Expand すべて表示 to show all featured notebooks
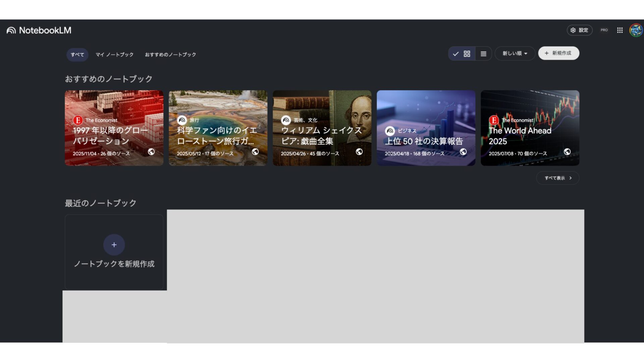 555,178
